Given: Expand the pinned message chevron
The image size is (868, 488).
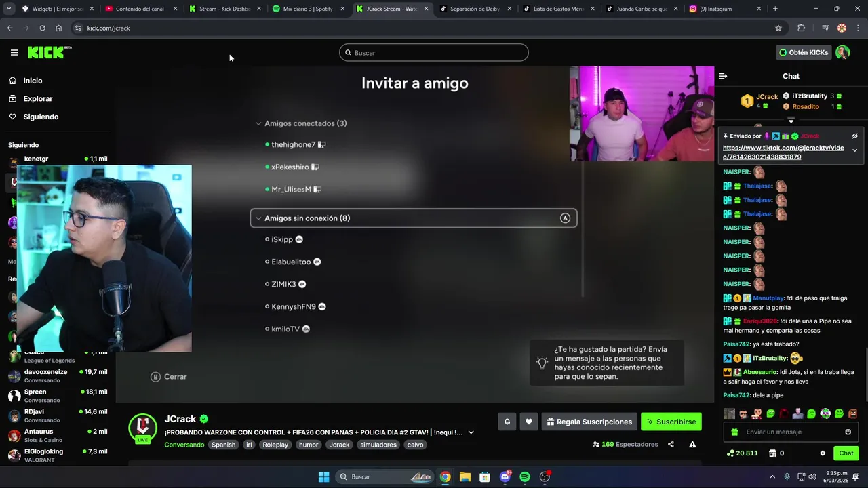Looking at the screenshot, I should point(854,150).
